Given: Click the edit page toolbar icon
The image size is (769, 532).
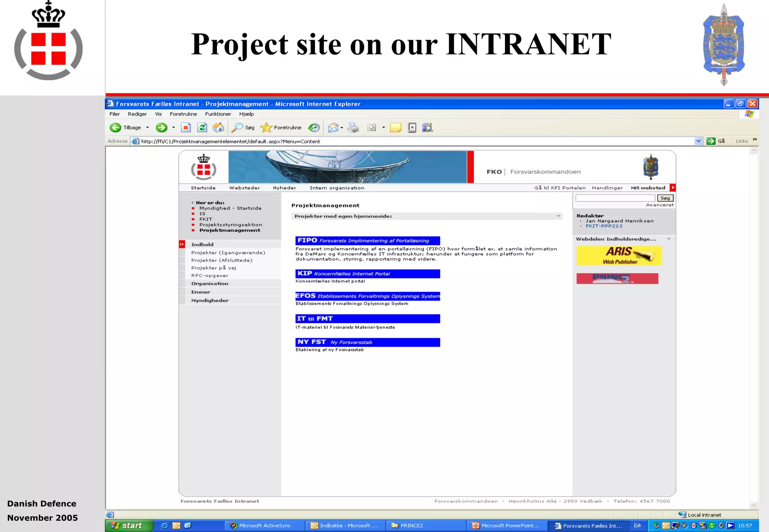Looking at the screenshot, I should click(371, 128).
